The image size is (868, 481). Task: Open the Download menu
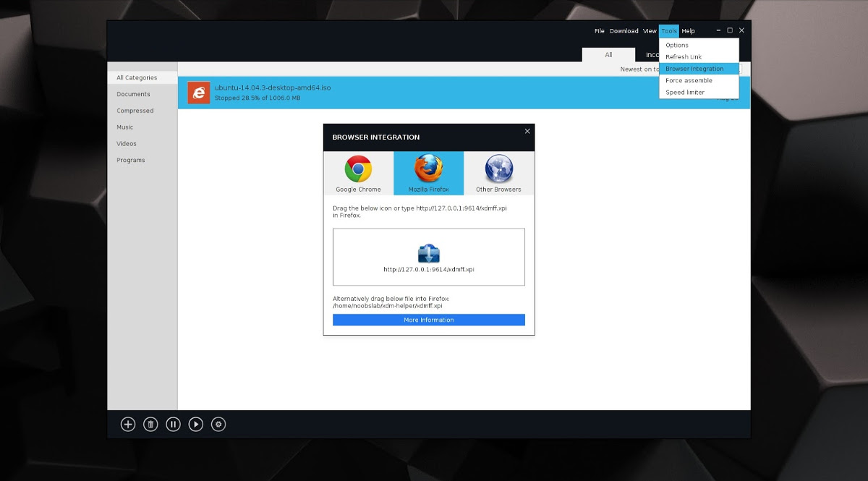click(624, 31)
